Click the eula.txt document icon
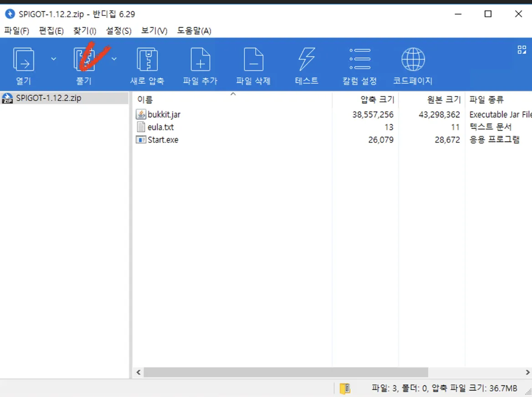 pyautogui.click(x=141, y=127)
